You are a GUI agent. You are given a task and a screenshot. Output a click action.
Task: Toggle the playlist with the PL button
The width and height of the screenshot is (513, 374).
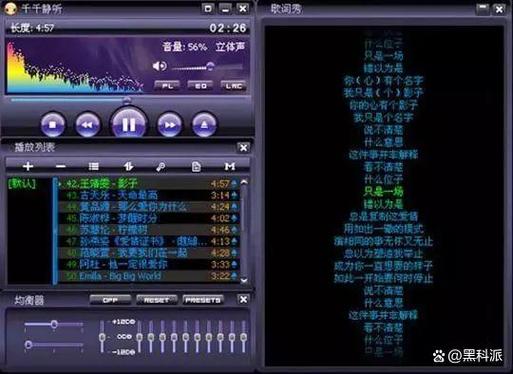click(x=167, y=86)
